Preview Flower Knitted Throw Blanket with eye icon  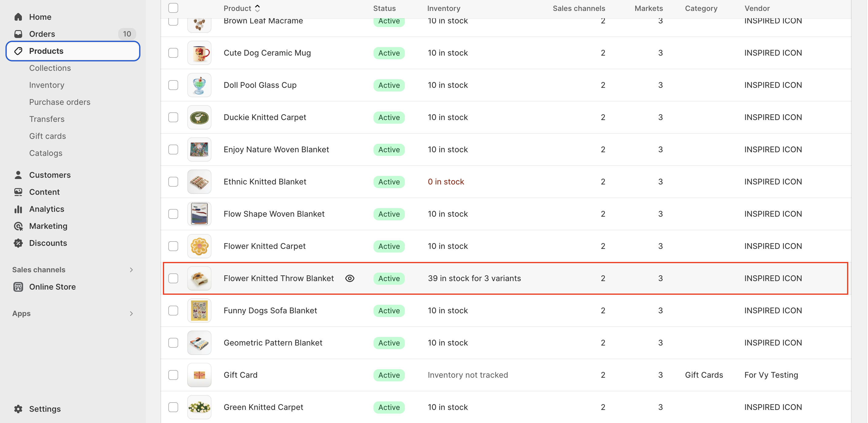(350, 279)
